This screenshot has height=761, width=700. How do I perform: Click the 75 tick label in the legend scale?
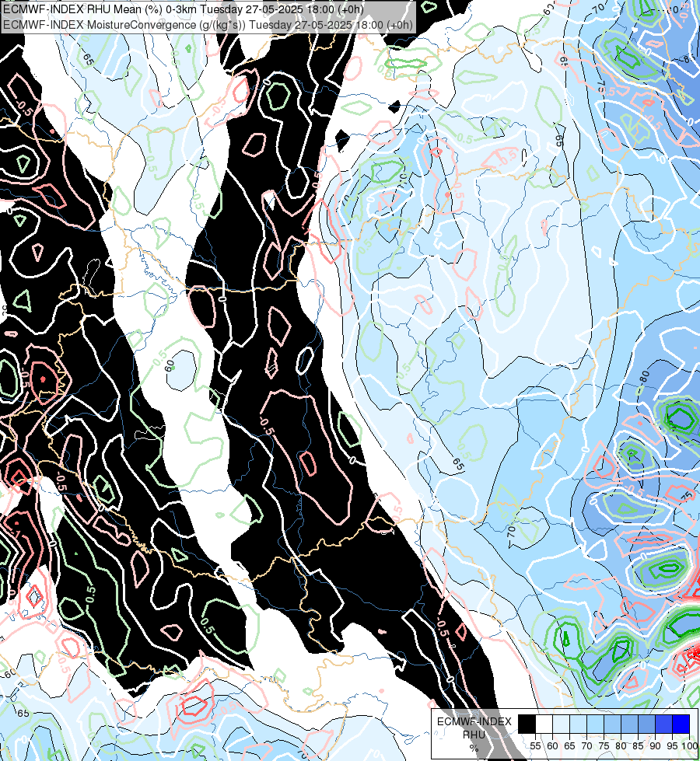pyautogui.click(x=604, y=746)
